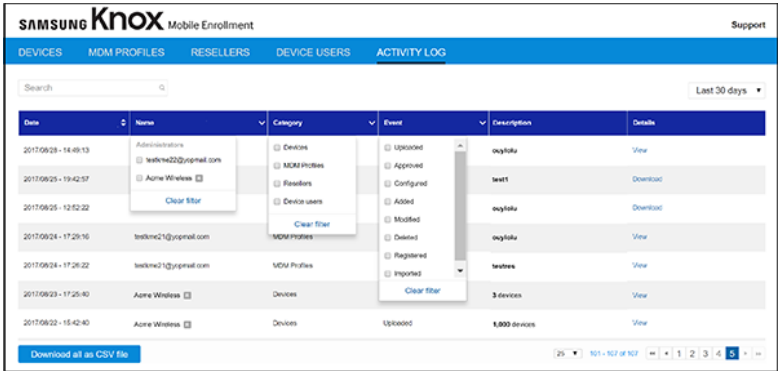Clear filter in Category dropdown

[312, 224]
